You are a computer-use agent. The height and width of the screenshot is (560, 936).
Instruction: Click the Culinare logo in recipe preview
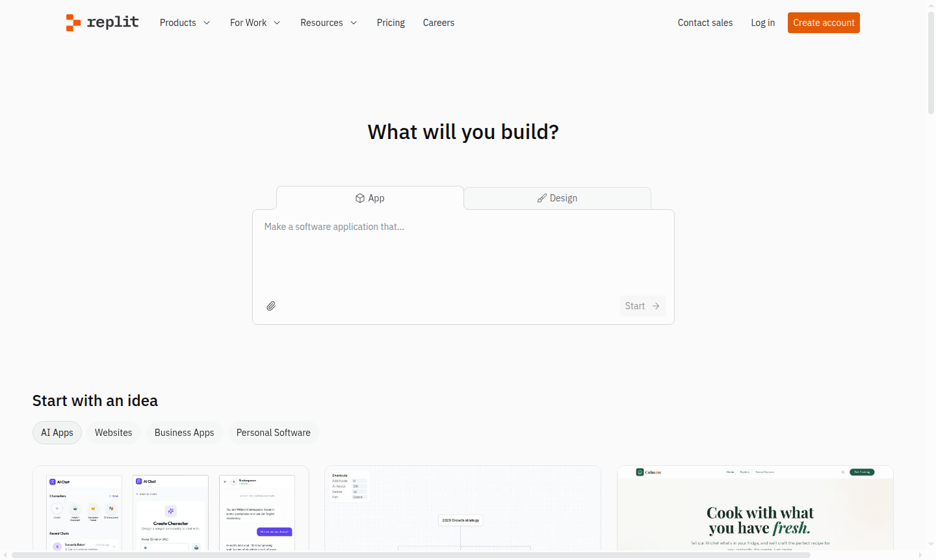[640, 472]
